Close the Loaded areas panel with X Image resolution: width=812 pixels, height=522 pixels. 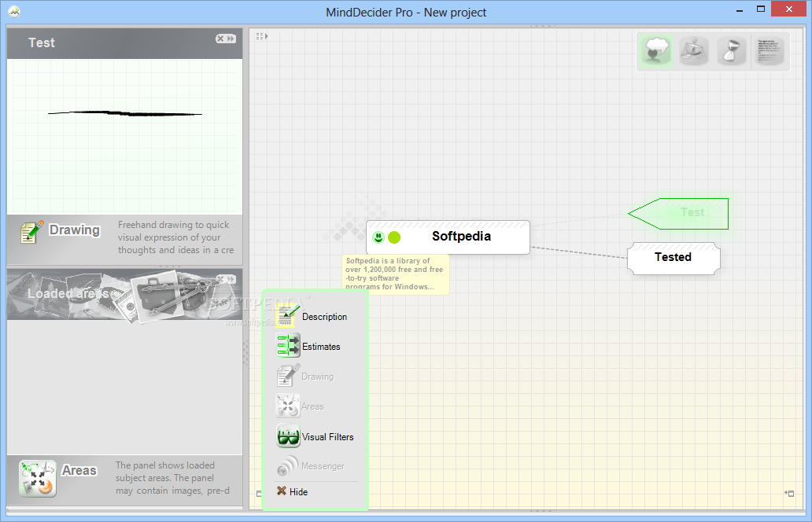pyautogui.click(x=220, y=279)
